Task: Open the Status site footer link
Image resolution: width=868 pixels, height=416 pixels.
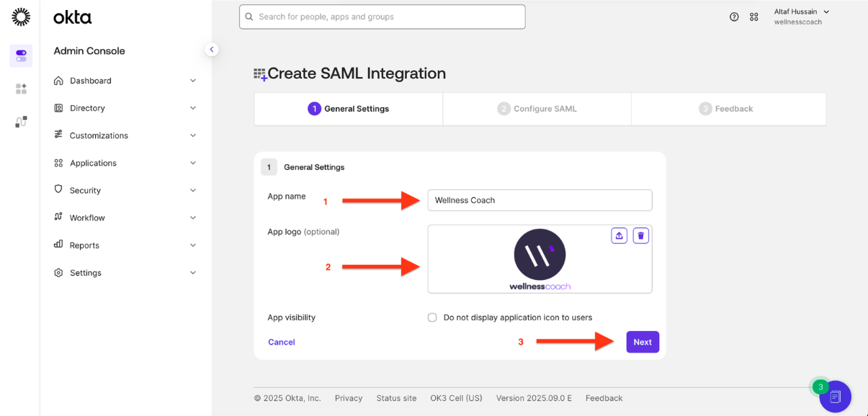Action: pyautogui.click(x=396, y=398)
